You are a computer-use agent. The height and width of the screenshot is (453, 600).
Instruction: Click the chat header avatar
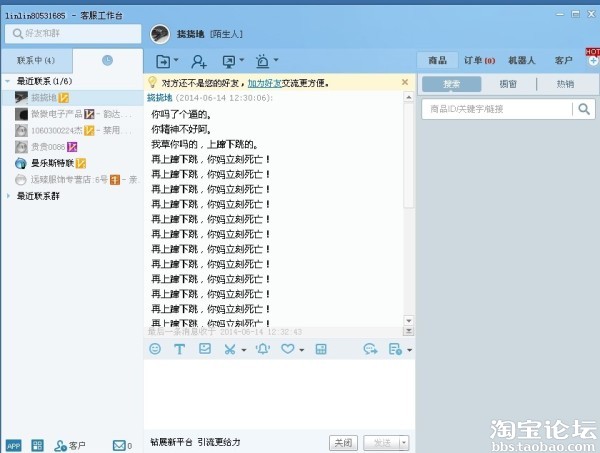(160, 34)
